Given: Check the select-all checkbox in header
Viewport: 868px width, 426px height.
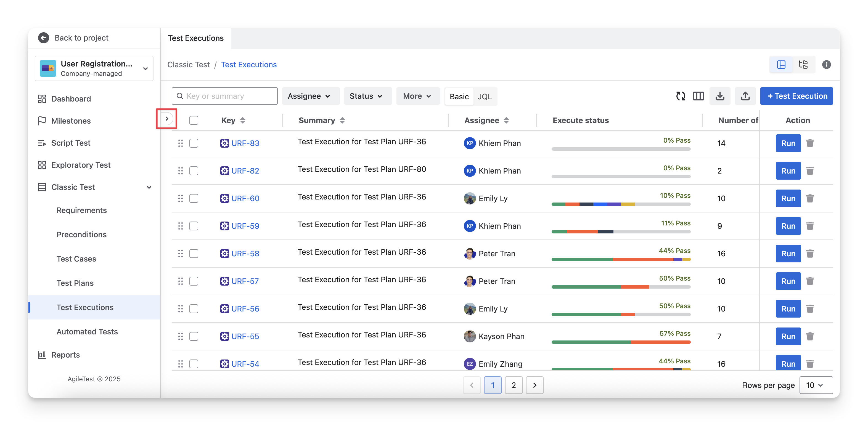Looking at the screenshot, I should [x=194, y=120].
